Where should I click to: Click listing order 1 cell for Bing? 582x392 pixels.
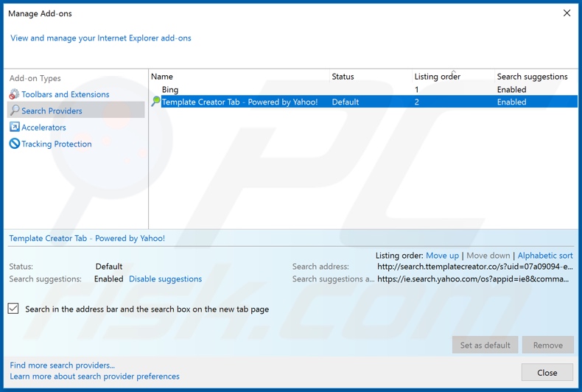click(416, 89)
